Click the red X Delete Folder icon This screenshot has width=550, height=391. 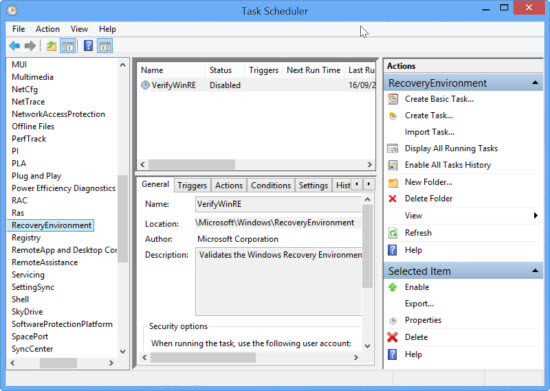(x=393, y=198)
